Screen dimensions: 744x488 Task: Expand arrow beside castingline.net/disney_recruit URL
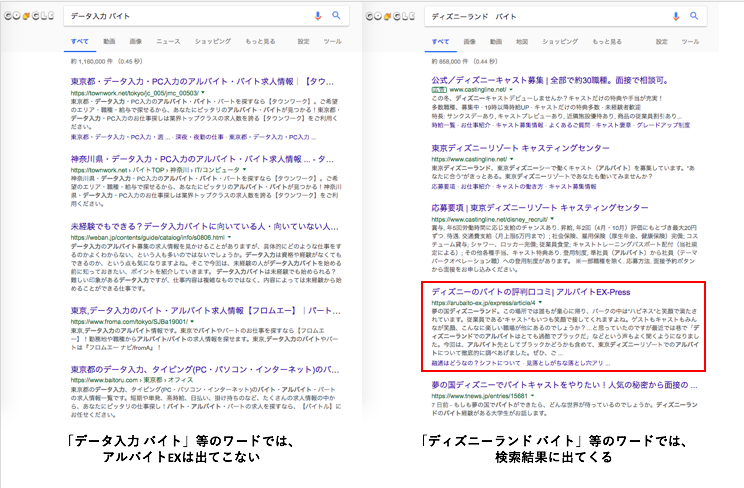coord(552,219)
